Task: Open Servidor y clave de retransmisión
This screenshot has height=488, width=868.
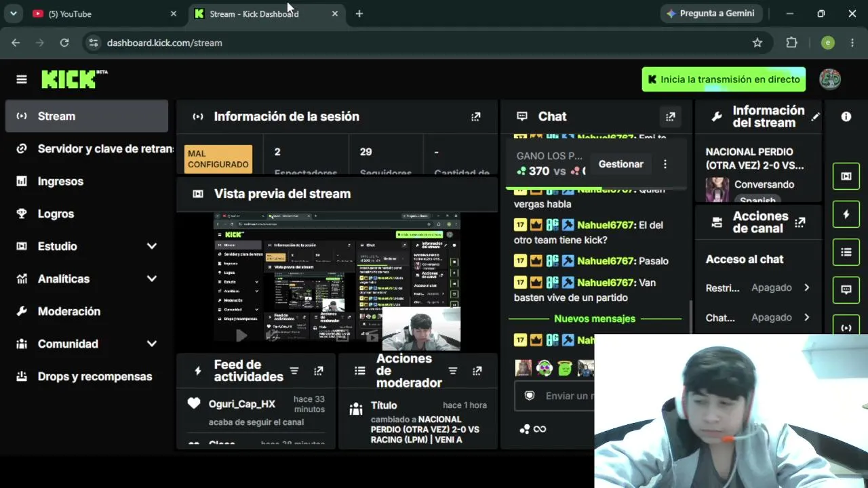Action: pyautogui.click(x=87, y=148)
